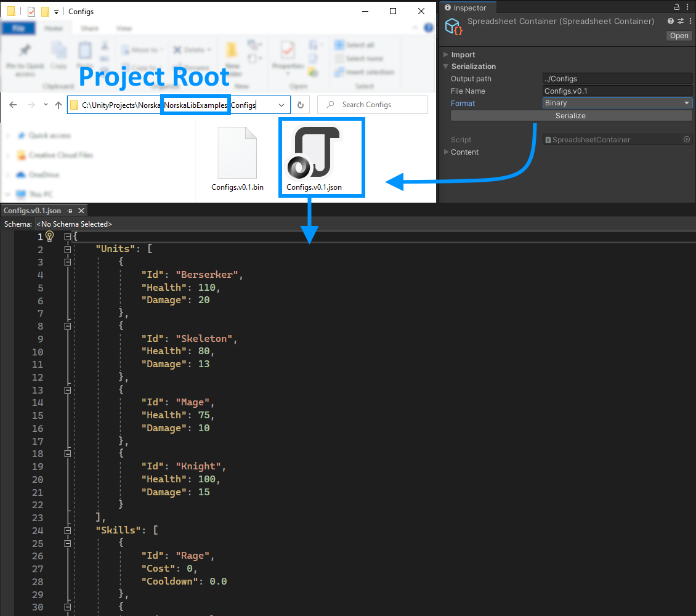This screenshot has width=696, height=616.
Task: Click the File Name field
Action: tap(617, 91)
